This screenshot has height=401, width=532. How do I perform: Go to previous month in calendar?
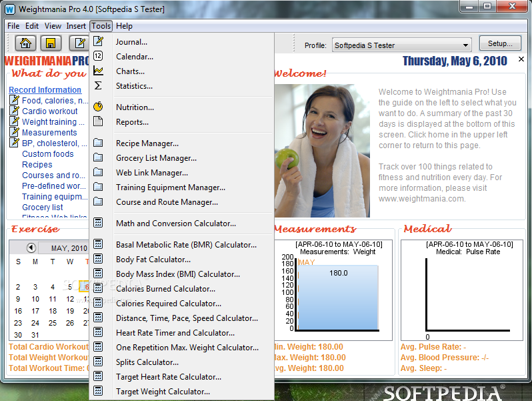31,248
